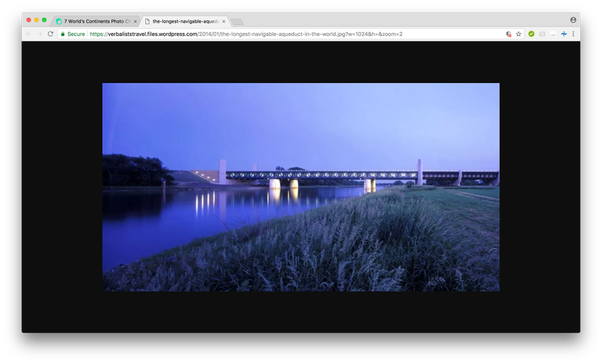This screenshot has width=602, height=364.
Task: Click the red close window button
Action: (x=29, y=20)
